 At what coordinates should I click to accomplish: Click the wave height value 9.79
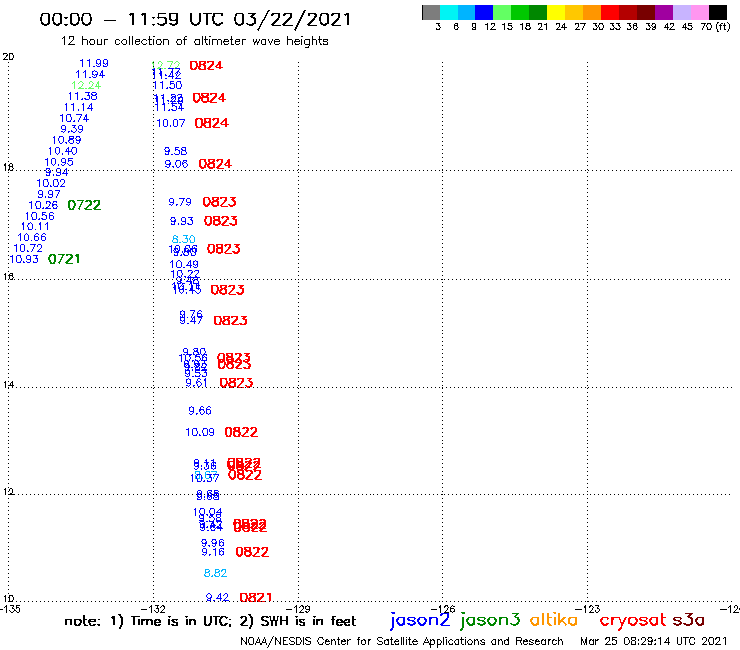tap(180, 202)
